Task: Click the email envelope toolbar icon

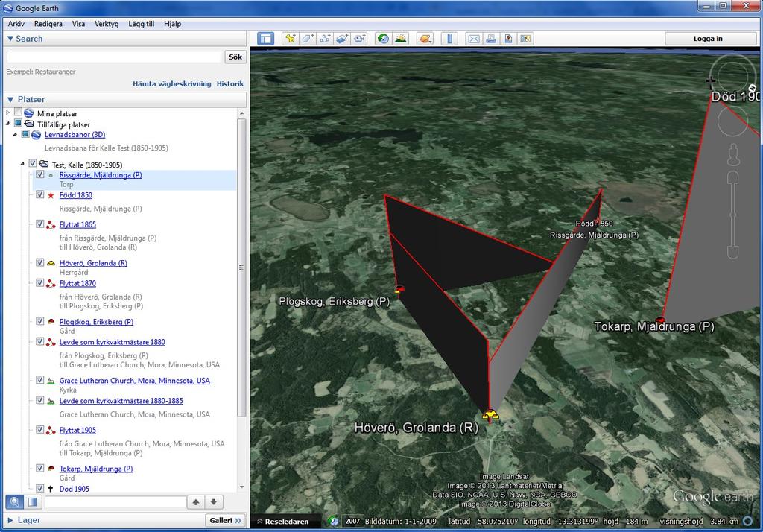Action: click(x=473, y=39)
